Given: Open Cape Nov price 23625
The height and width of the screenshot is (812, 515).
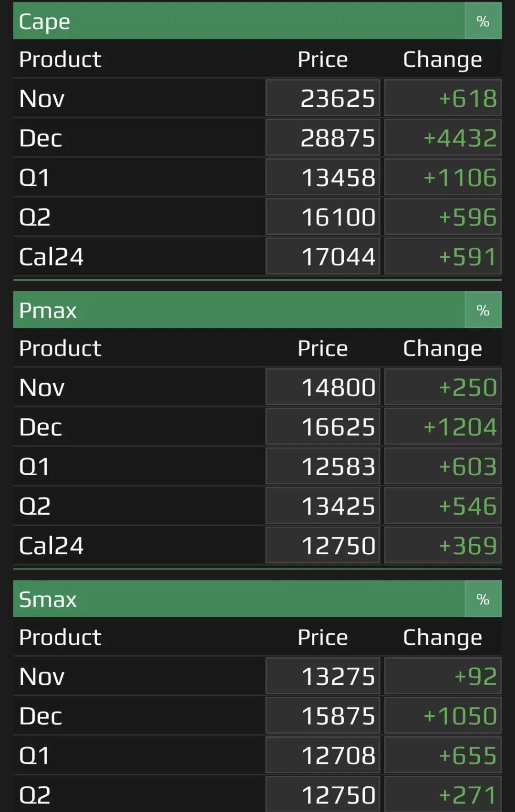Looking at the screenshot, I should (323, 98).
